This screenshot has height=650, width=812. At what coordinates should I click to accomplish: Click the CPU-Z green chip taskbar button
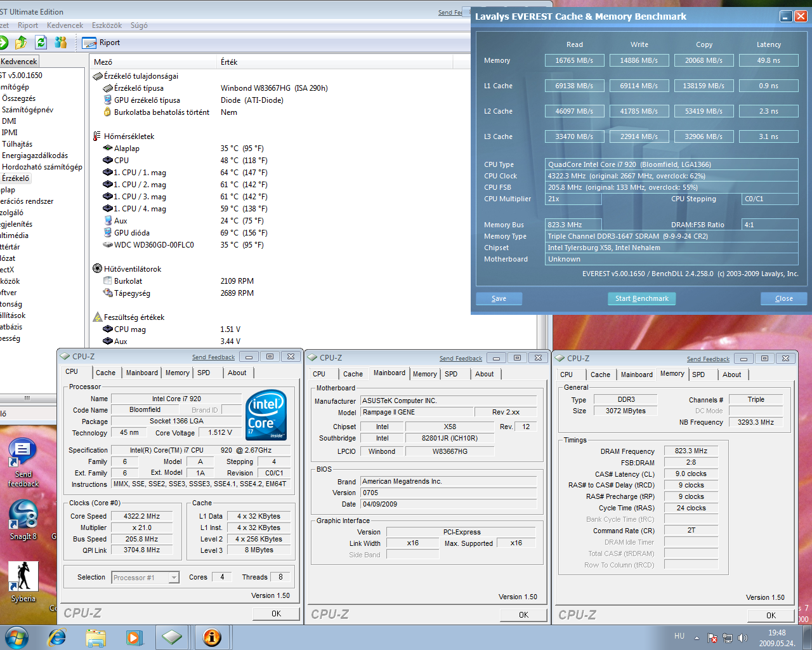point(172,637)
